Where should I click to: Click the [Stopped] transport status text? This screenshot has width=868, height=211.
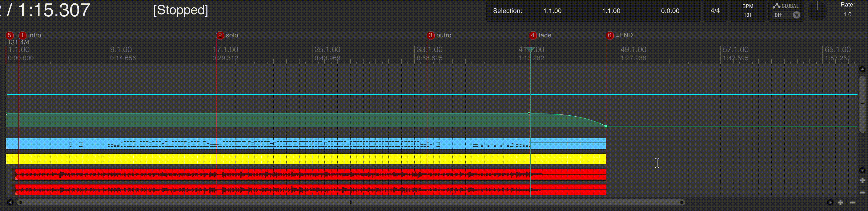click(181, 10)
